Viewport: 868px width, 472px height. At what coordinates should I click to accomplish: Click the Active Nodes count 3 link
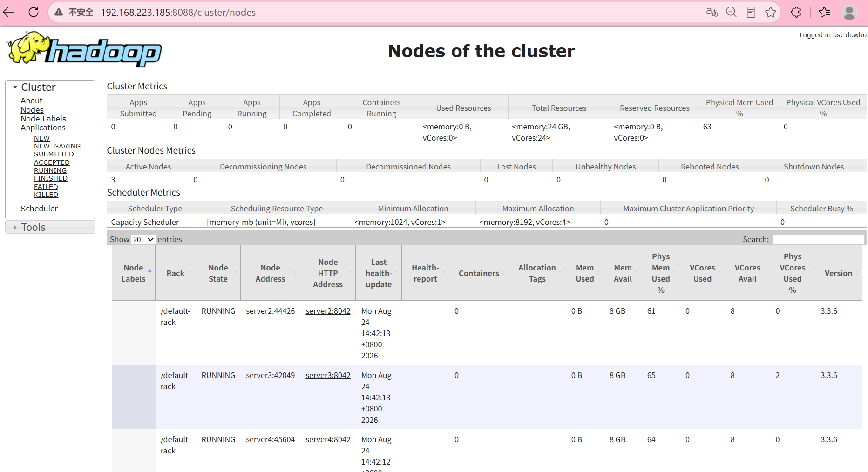(x=113, y=180)
